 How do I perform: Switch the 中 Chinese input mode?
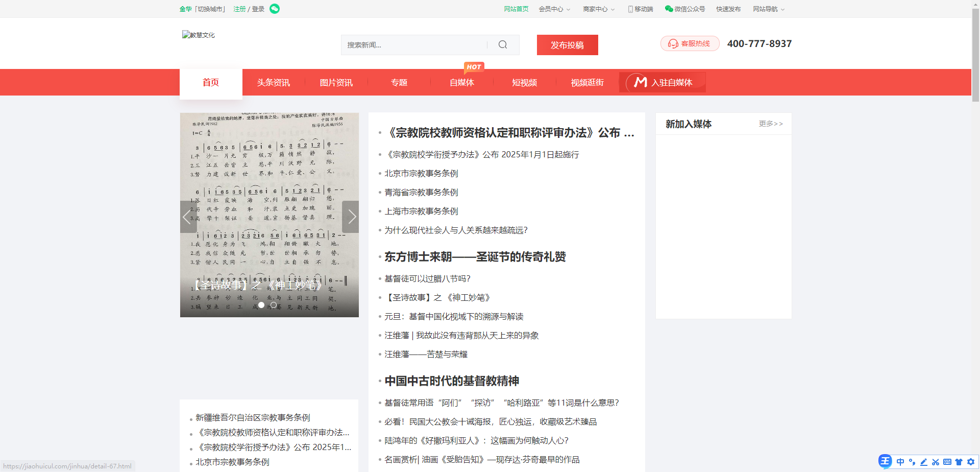(900, 462)
